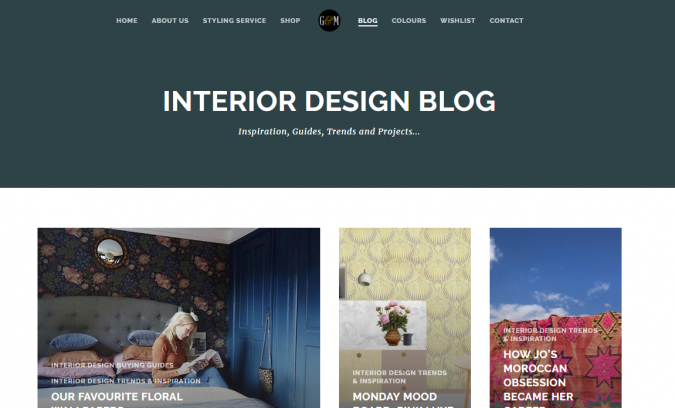Click the Interior Design Blog heading
The height and width of the screenshot is (408, 675).
[x=329, y=101]
